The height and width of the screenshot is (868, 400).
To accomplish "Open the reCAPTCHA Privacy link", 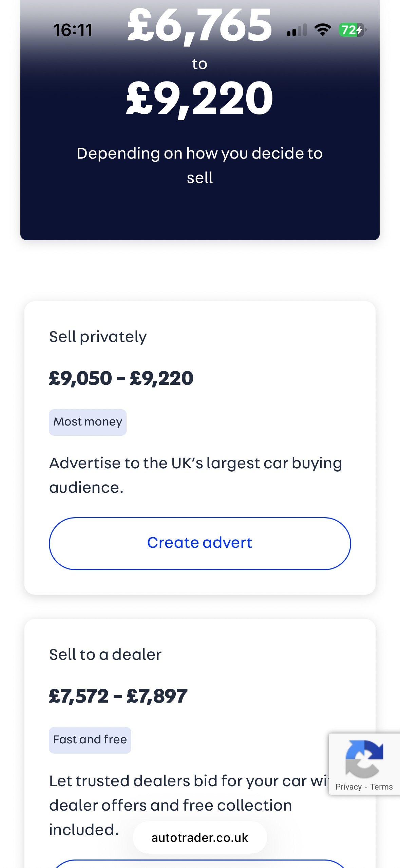I will (x=348, y=787).
